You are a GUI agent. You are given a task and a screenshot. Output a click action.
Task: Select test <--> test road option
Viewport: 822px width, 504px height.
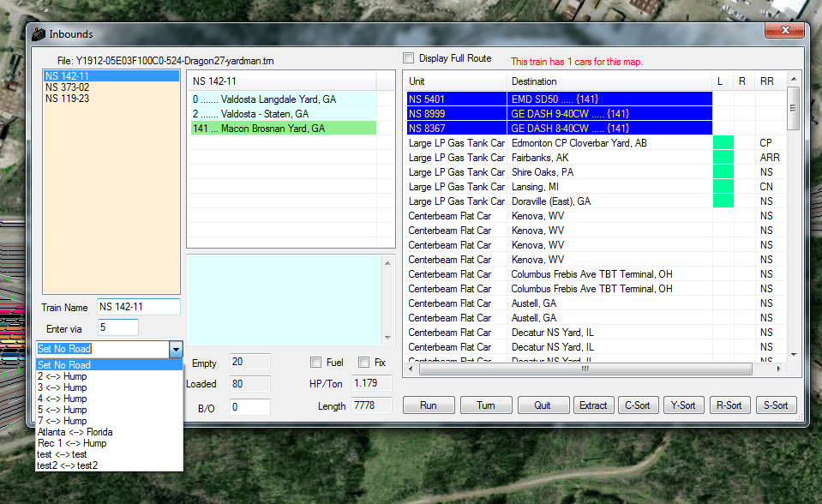109,454
